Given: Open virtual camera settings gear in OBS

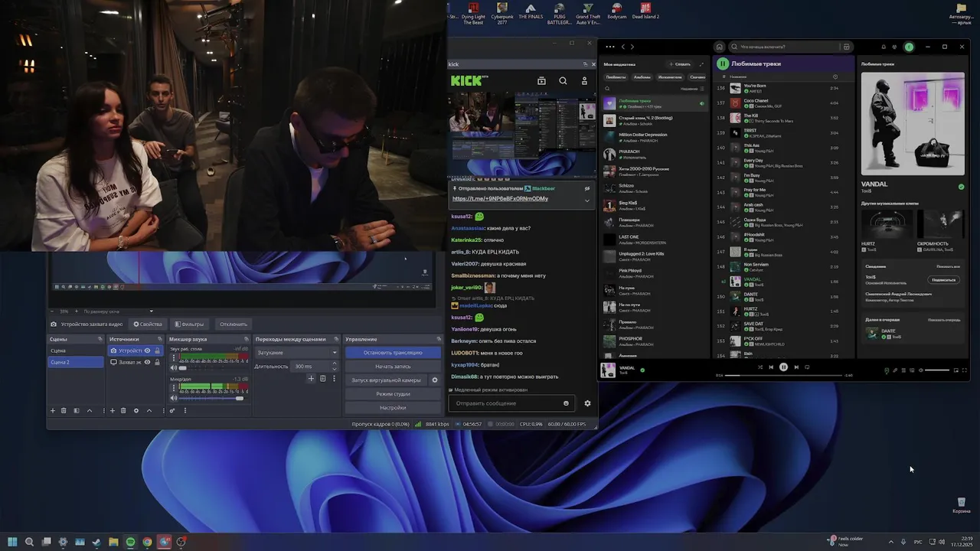Looking at the screenshot, I should pyautogui.click(x=435, y=380).
